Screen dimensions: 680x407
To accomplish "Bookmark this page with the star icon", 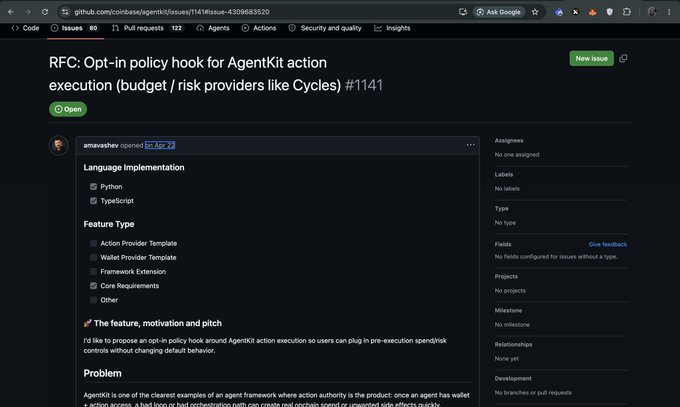I will (535, 12).
